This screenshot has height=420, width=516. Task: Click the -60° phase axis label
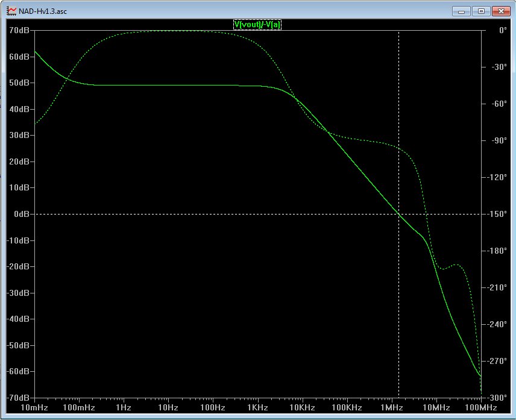point(499,104)
